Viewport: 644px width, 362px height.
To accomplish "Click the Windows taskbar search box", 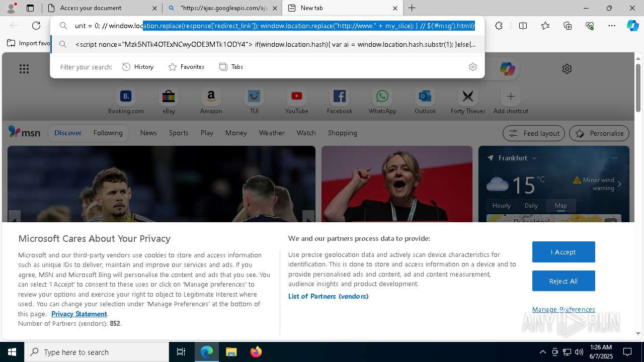I will pyautogui.click(x=97, y=352).
